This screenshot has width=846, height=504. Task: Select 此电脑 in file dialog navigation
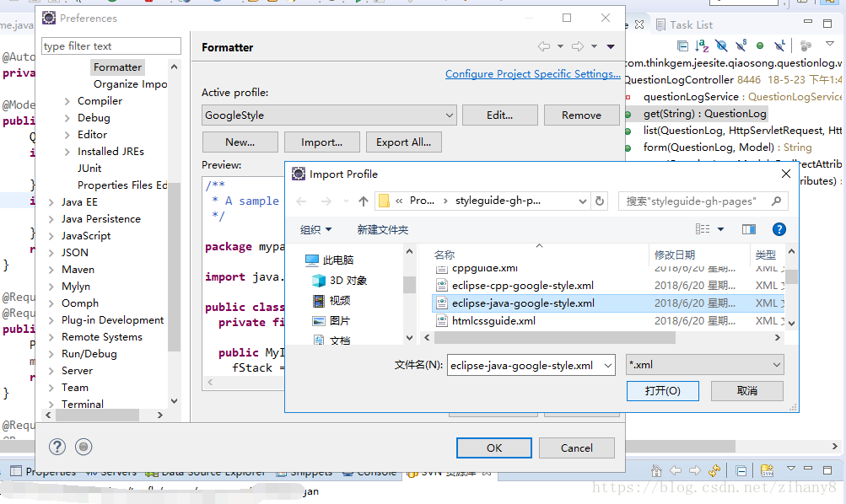pyautogui.click(x=337, y=260)
